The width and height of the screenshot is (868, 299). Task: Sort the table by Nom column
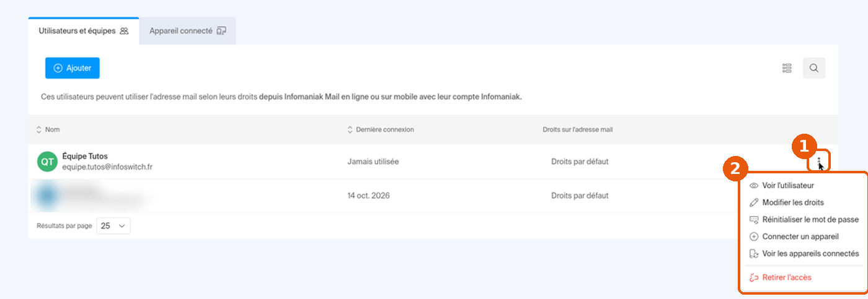48,129
